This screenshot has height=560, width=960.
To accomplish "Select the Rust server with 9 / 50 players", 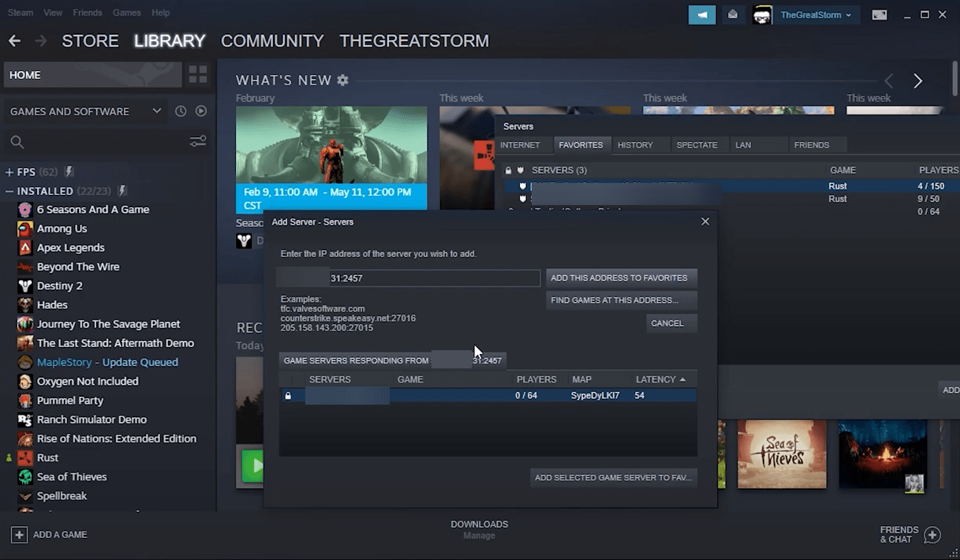I will click(x=732, y=199).
